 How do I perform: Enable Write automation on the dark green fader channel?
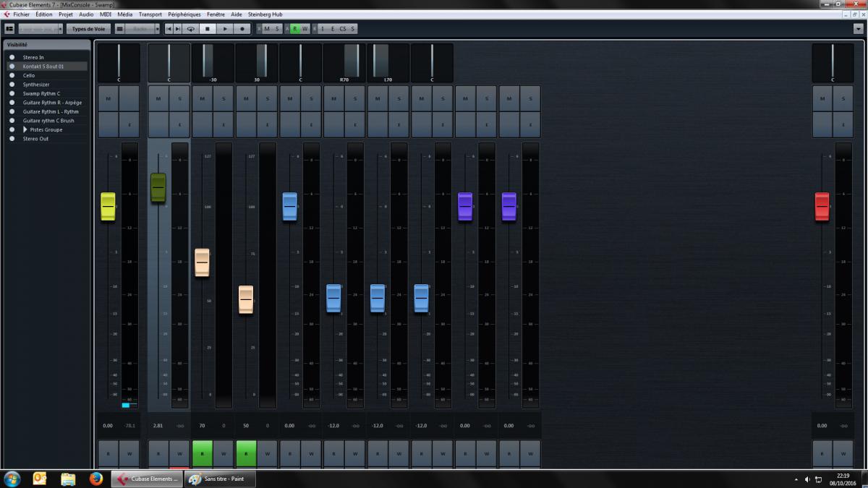tap(180, 453)
